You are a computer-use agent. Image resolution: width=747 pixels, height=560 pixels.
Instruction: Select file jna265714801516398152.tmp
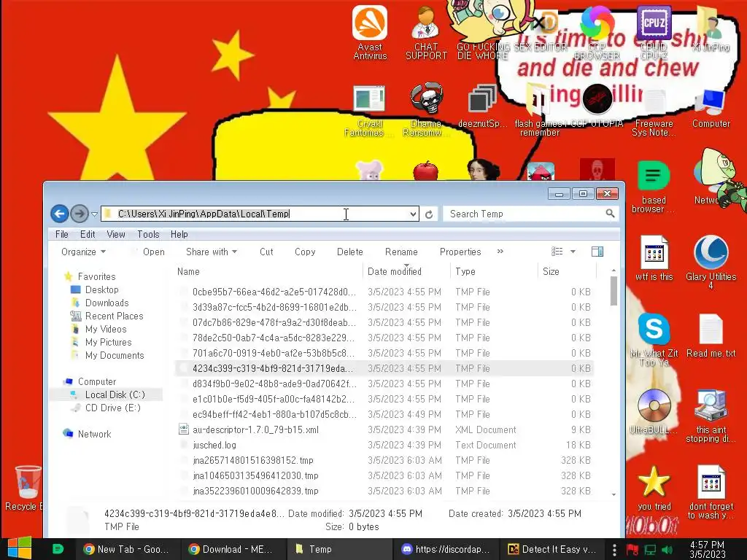[384, 460]
